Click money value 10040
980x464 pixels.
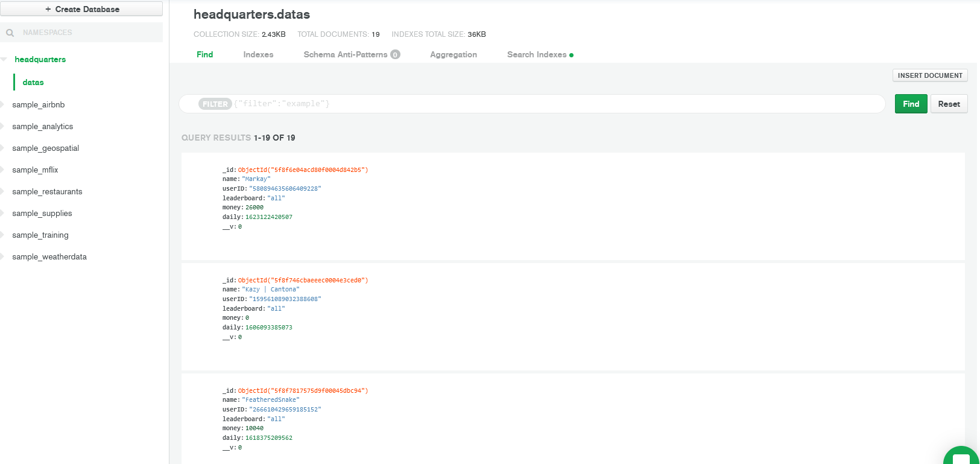click(254, 428)
